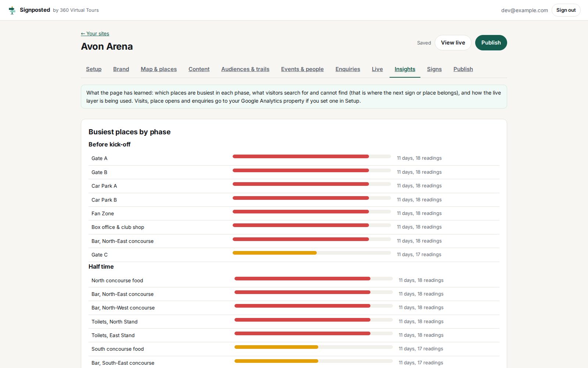
Task: Click the green Publish button
Action: 491,43
